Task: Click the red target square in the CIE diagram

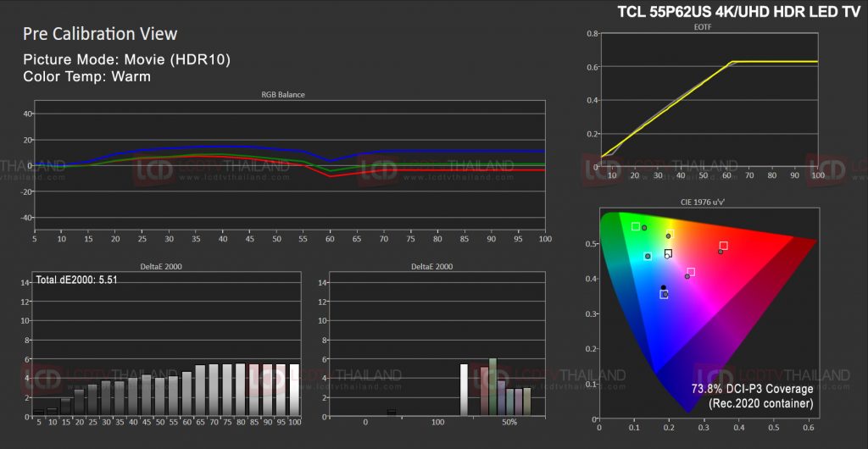Action: 724,246
